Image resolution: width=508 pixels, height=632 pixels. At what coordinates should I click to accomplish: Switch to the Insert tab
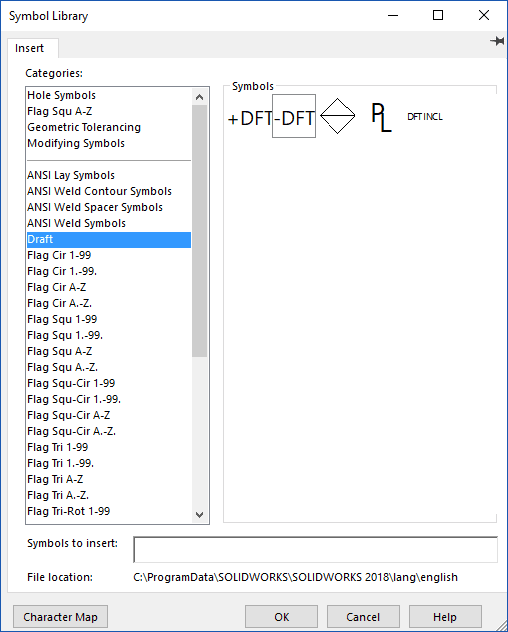pos(29,48)
